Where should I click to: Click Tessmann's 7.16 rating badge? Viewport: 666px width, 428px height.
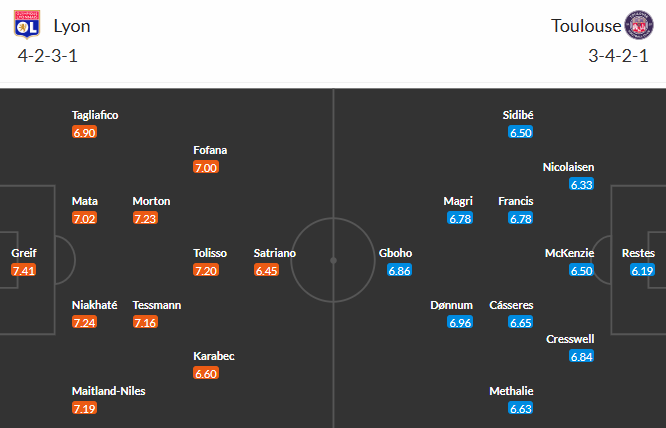pyautogui.click(x=145, y=322)
